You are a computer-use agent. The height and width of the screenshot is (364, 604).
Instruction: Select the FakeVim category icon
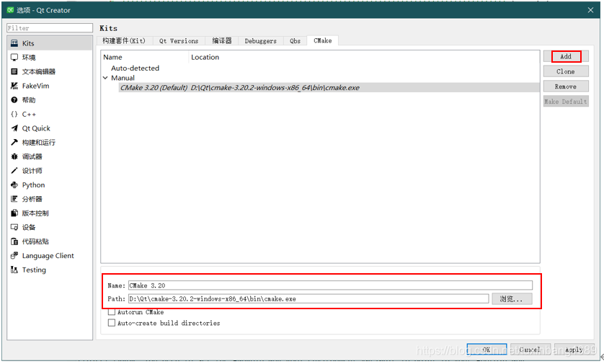(14, 86)
